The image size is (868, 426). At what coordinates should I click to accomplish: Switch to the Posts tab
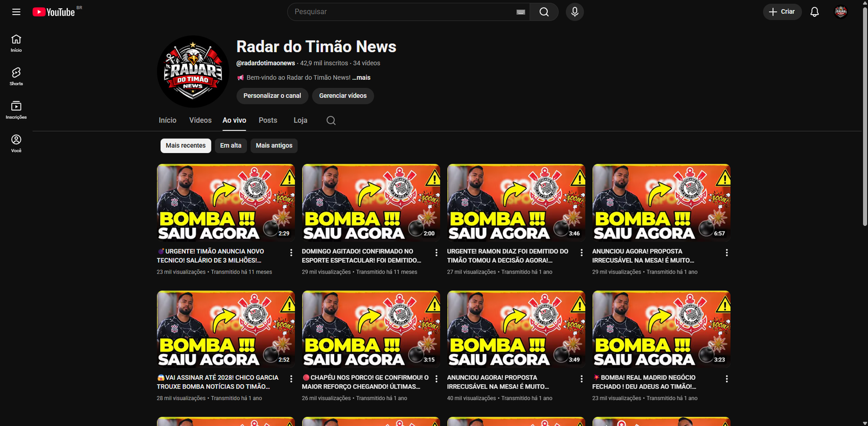268,120
